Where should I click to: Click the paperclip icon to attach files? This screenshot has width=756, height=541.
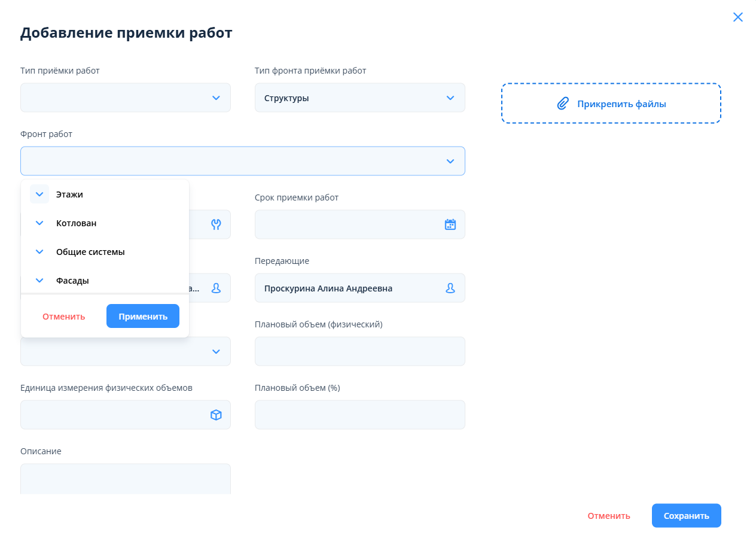pyautogui.click(x=562, y=104)
